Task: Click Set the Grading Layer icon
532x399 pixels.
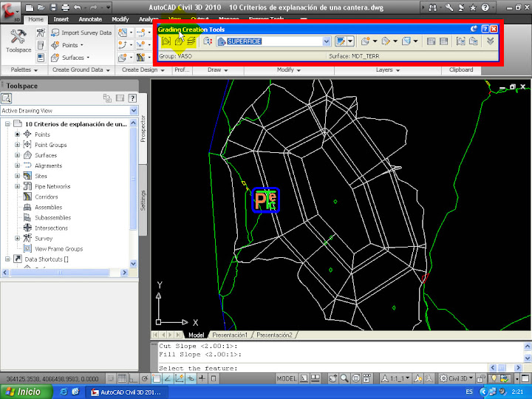Action: click(x=191, y=41)
